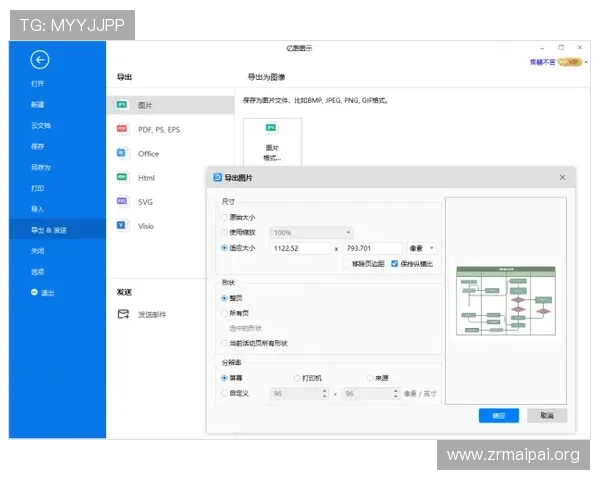The height and width of the screenshot is (480, 600).
Task: Select the 原始大小 radio button
Action: pos(224,217)
